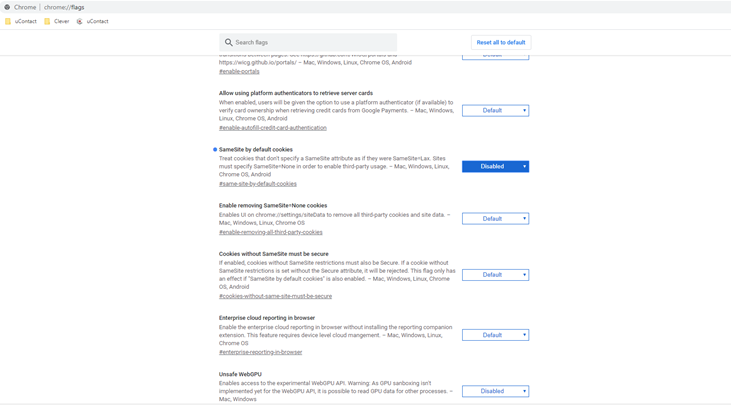Click #enable-autofill-credit-card-authentication link
Screen dimensions: 731x406
[x=272, y=128]
